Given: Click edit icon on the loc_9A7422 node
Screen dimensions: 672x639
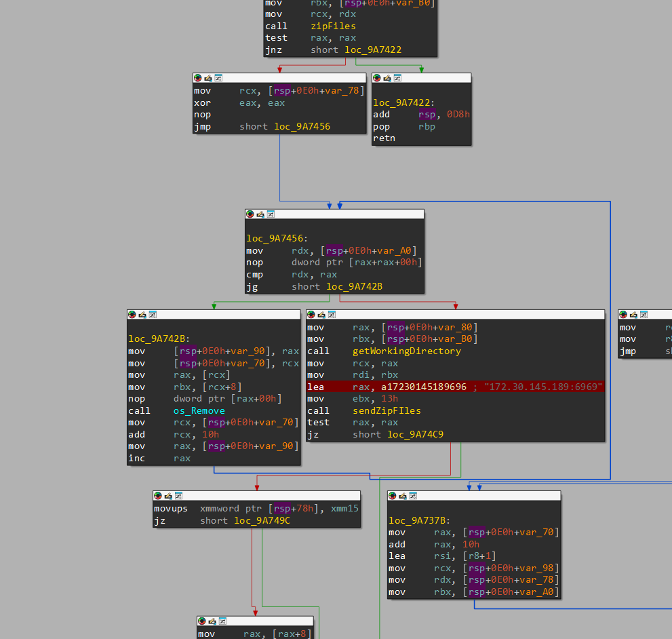Looking at the screenshot, I should (387, 78).
